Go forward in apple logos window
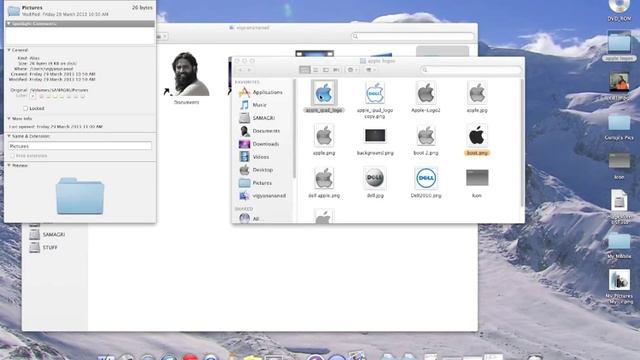Viewport: 640px width, 360px height. 249,70
